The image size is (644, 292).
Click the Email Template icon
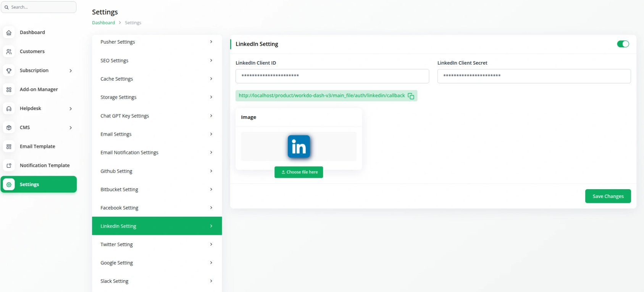click(9, 147)
